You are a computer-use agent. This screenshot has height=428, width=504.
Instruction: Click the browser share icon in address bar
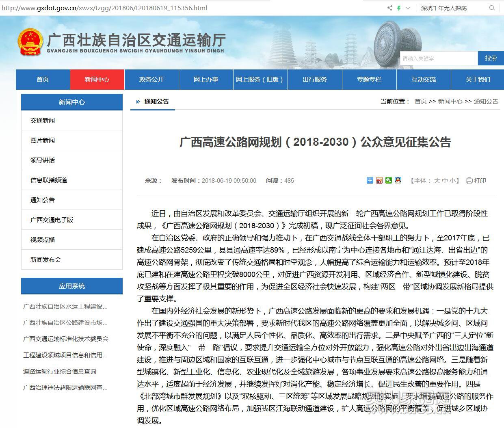(390, 8)
